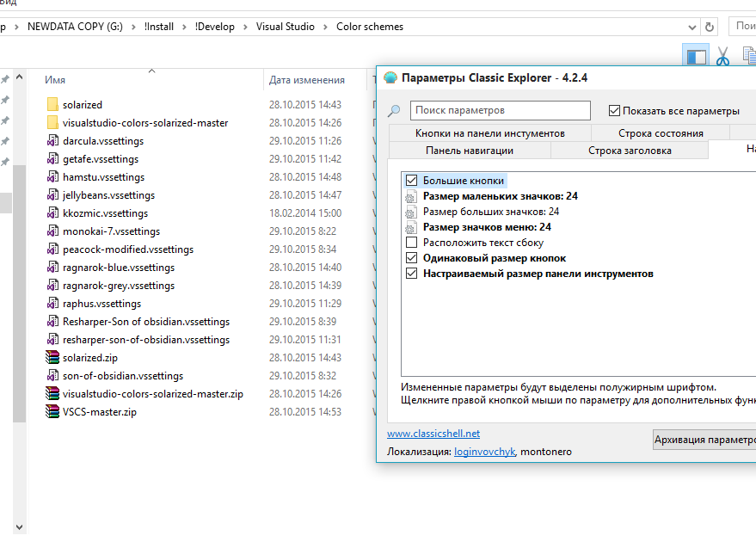Open the www.classicshell.net link

433,434
